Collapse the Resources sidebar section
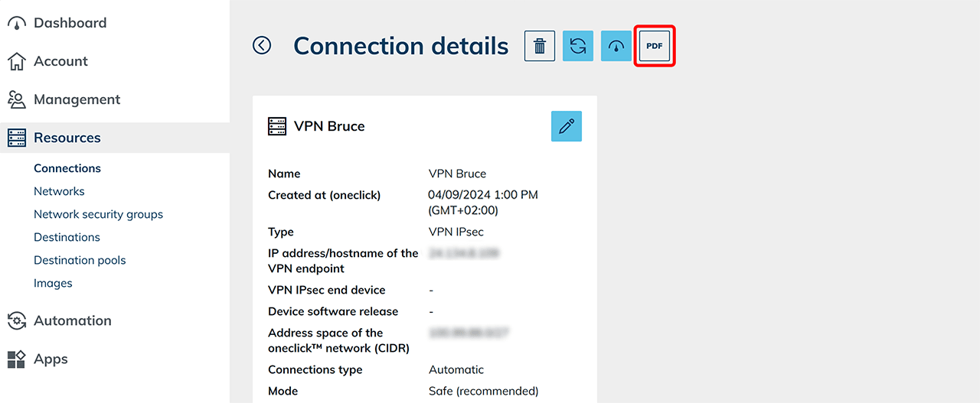Image resolution: width=980 pixels, height=403 pixels. pyautogui.click(x=67, y=138)
